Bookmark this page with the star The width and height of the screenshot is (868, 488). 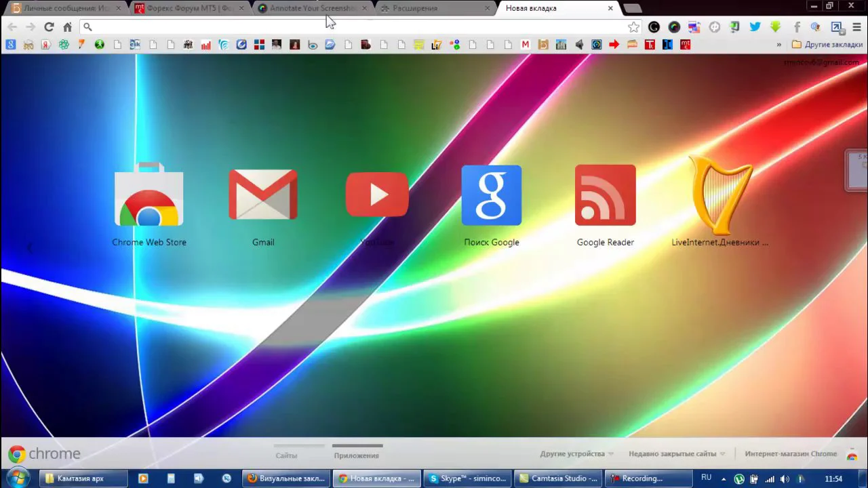[x=633, y=27]
